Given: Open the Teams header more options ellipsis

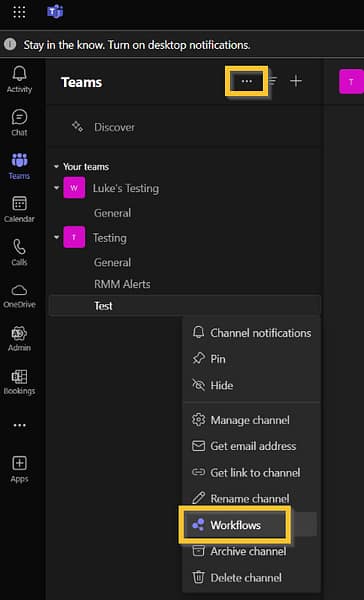Looking at the screenshot, I should pyautogui.click(x=246, y=81).
